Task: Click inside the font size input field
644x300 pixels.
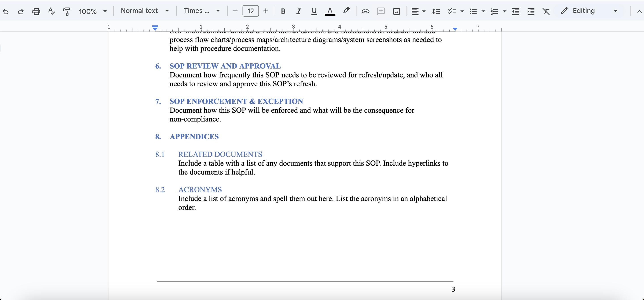Action: coord(250,11)
